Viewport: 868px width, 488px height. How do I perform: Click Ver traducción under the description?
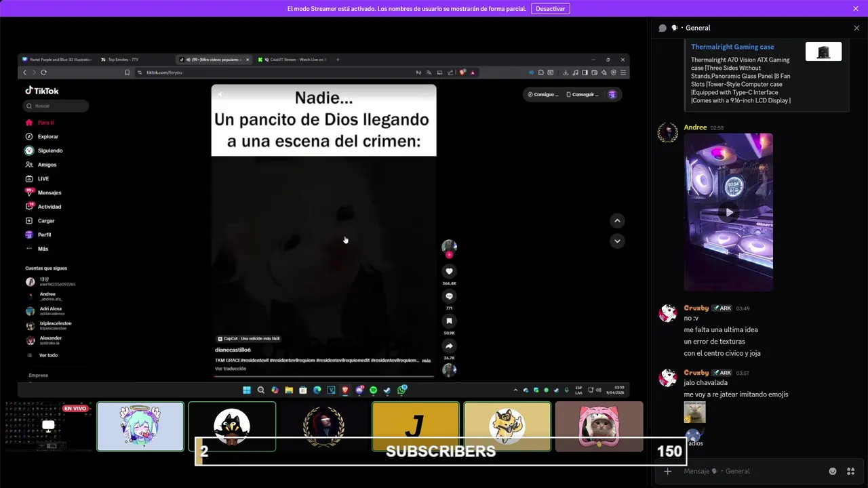pos(231,369)
